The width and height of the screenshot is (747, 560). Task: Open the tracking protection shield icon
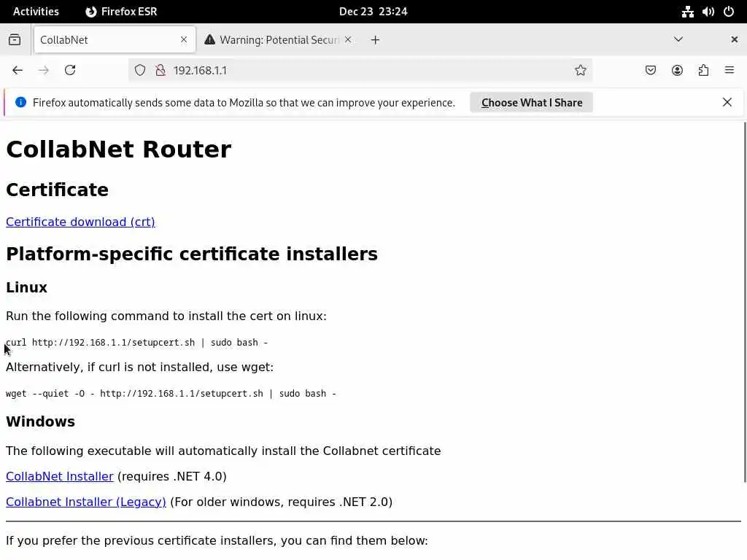point(139,71)
